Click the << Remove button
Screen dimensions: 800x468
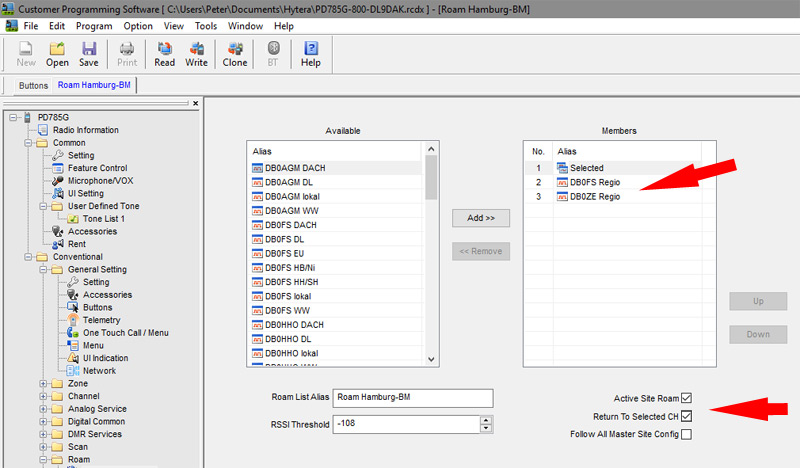481,251
